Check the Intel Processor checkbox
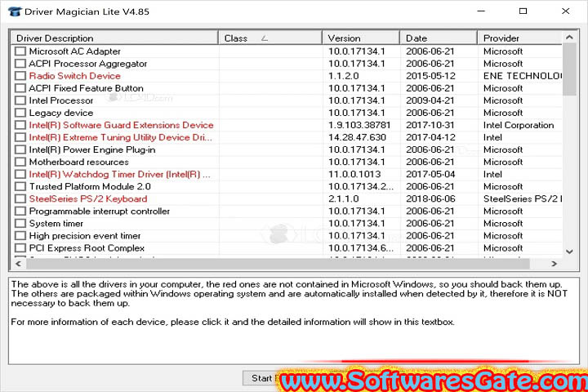 coord(20,100)
